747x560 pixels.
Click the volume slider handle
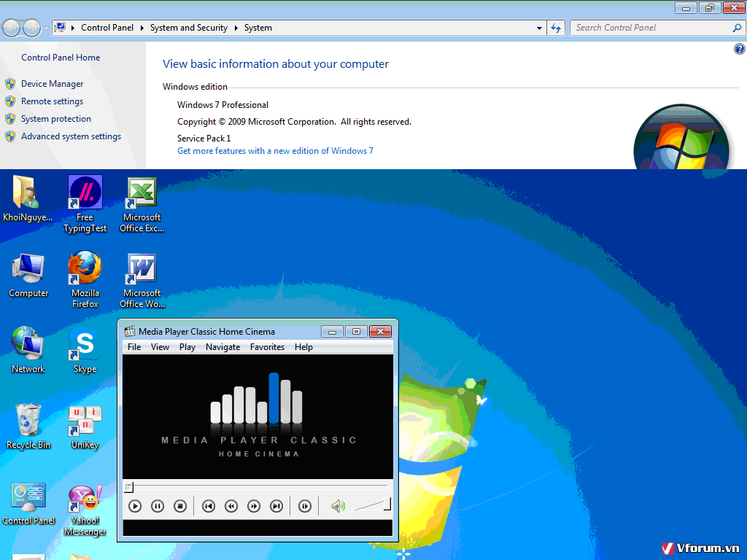387,504
